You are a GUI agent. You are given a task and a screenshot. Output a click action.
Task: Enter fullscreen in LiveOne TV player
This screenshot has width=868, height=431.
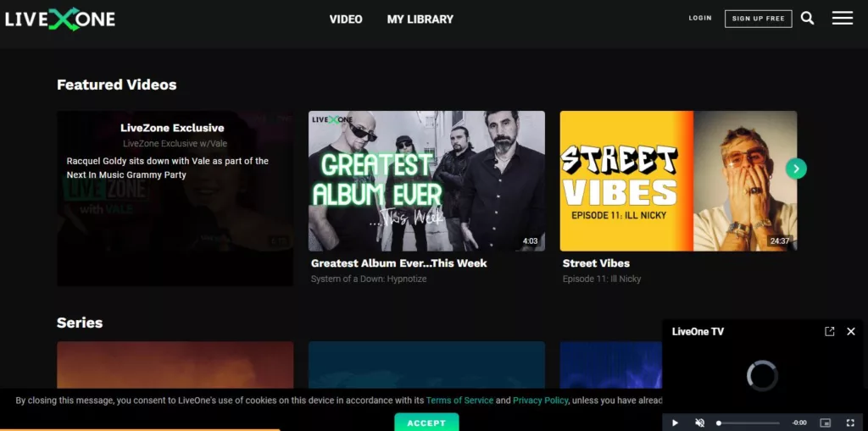pyautogui.click(x=850, y=423)
